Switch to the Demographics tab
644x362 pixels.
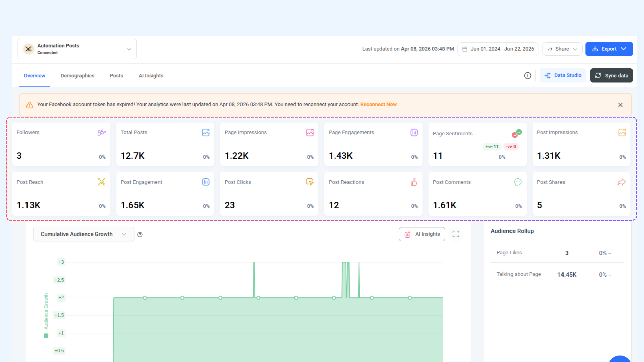click(77, 76)
